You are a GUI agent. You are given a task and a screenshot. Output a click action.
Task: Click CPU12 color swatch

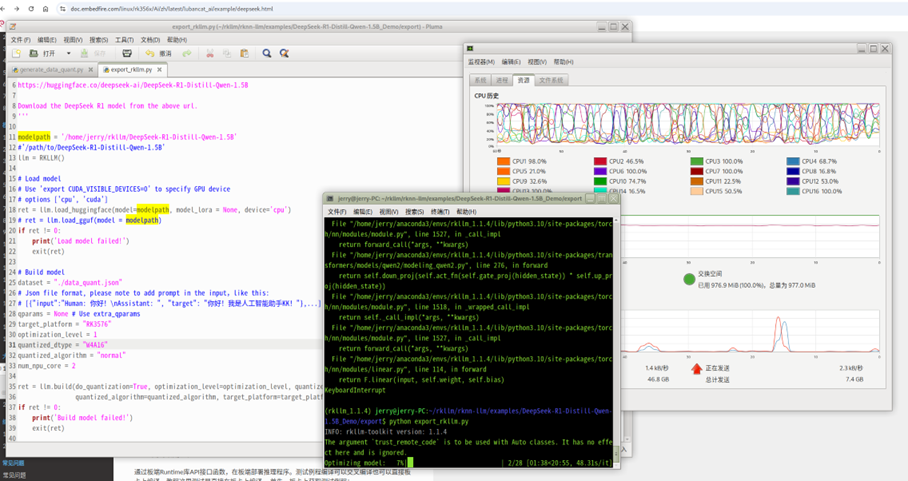click(793, 181)
